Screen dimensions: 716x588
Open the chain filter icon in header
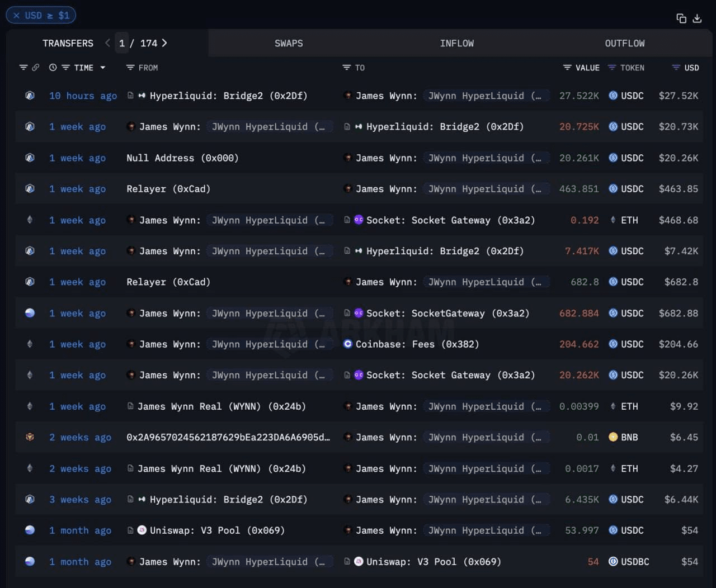(x=23, y=68)
